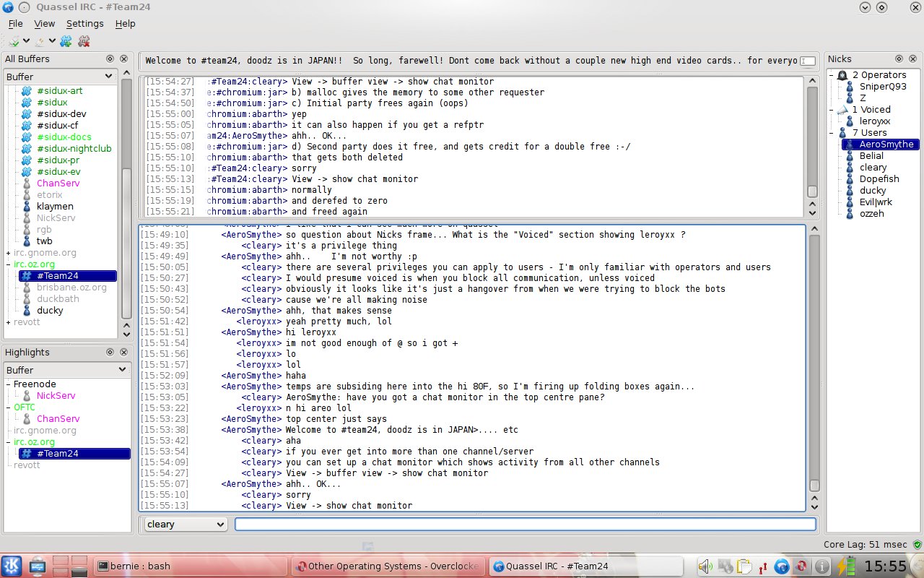Image resolution: width=924 pixels, height=578 pixels.
Task: Collapse the 2 Operators group
Action: 832,75
